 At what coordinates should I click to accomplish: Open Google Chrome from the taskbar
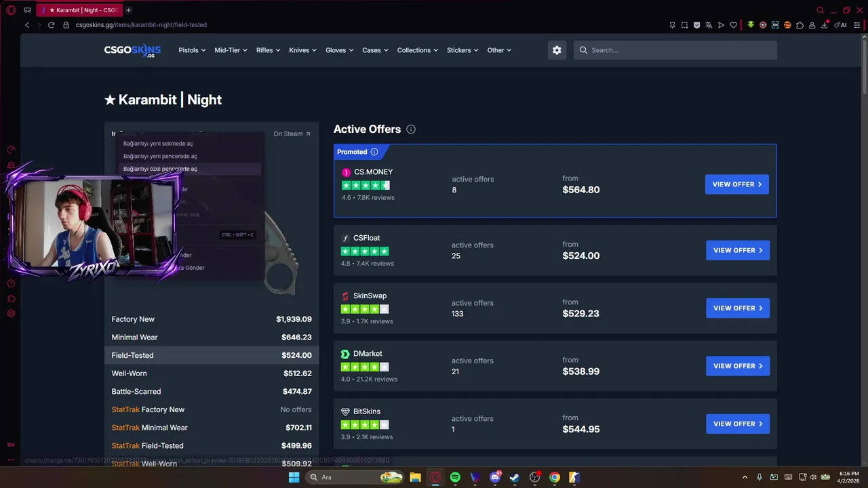[x=555, y=477]
